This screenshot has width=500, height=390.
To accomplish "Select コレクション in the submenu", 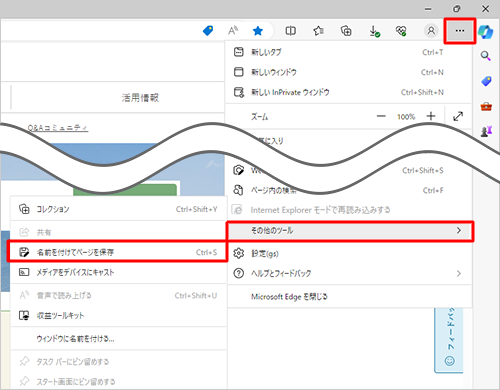I will point(118,209).
